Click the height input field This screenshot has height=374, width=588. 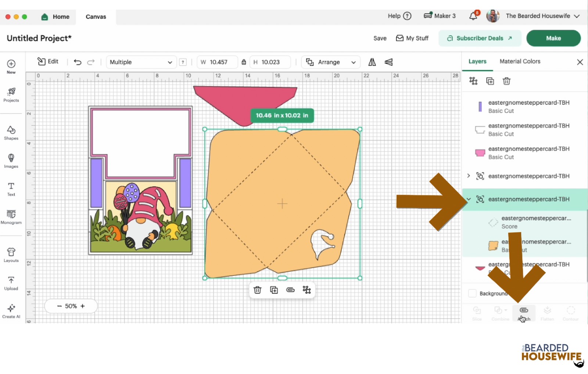pyautogui.click(x=270, y=62)
